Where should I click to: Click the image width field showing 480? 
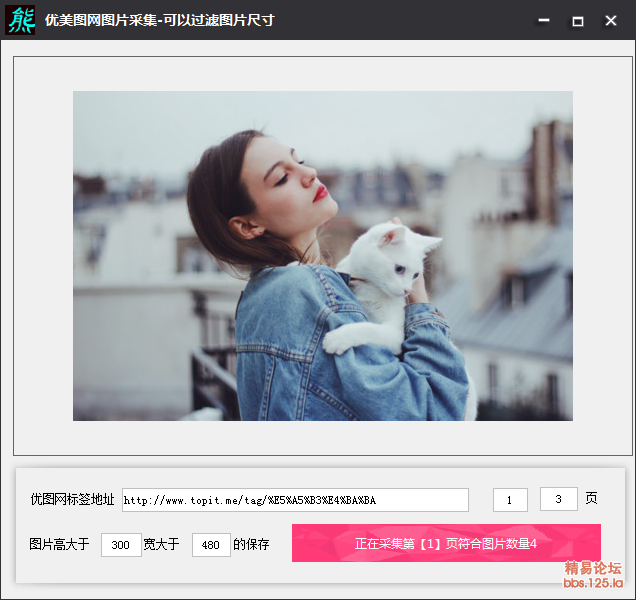211,545
